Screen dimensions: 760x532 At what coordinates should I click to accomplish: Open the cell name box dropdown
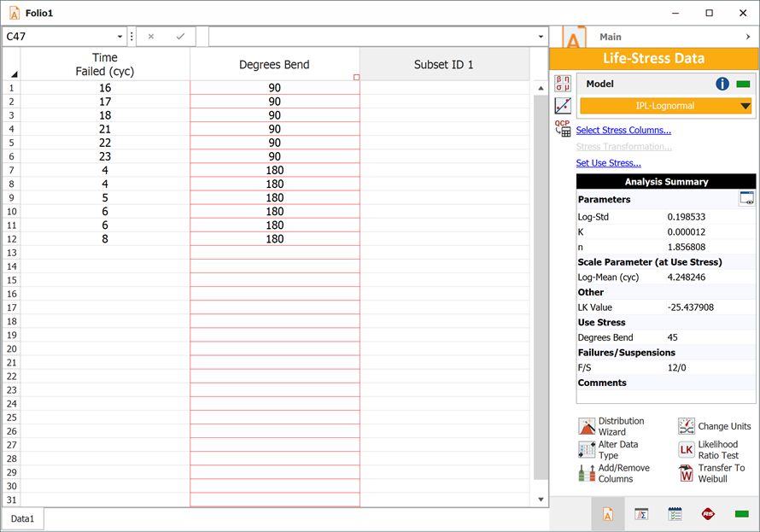[x=120, y=37]
